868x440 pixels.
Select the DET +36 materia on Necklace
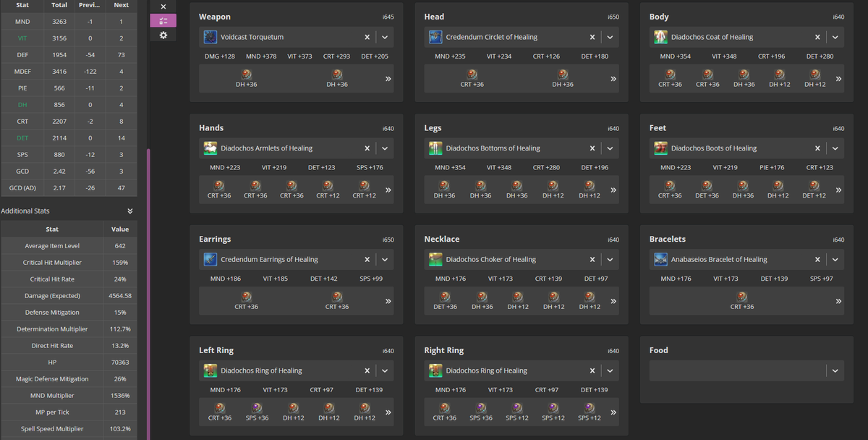445,301
